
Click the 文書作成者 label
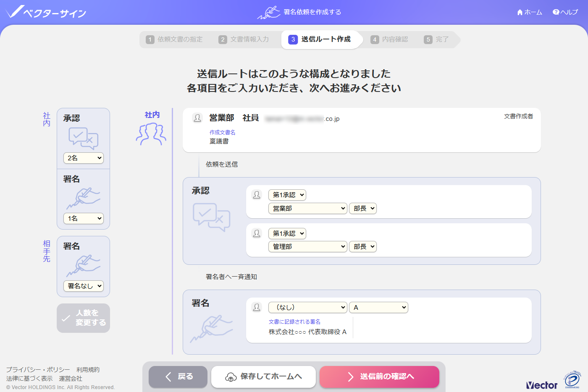pyautogui.click(x=518, y=116)
